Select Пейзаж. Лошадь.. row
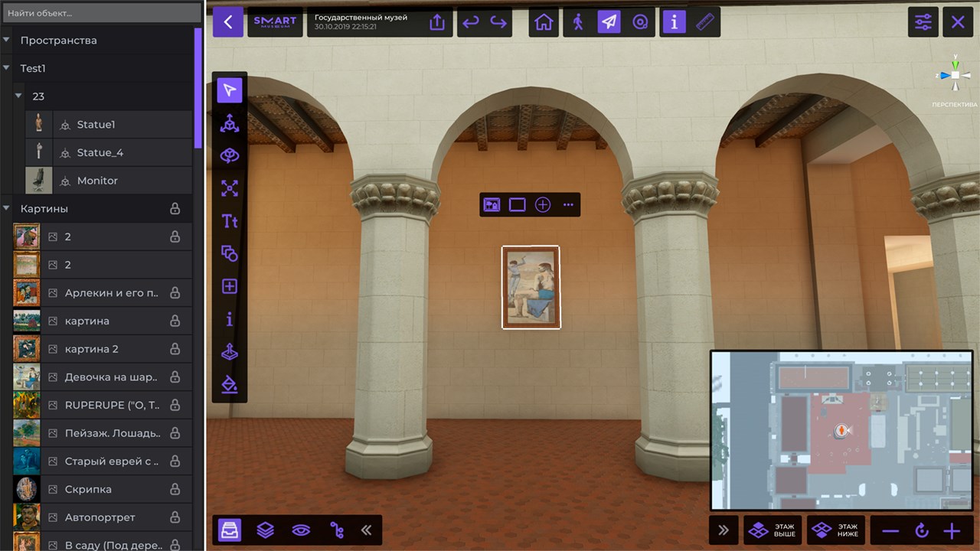 103,433
